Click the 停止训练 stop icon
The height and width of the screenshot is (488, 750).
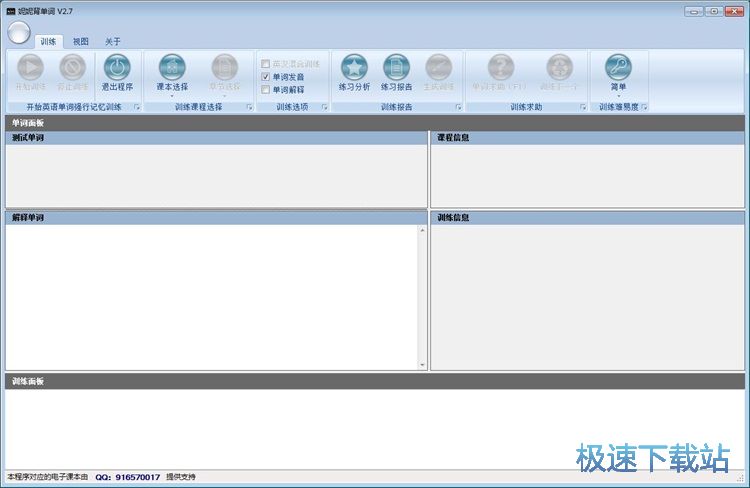coord(72,67)
